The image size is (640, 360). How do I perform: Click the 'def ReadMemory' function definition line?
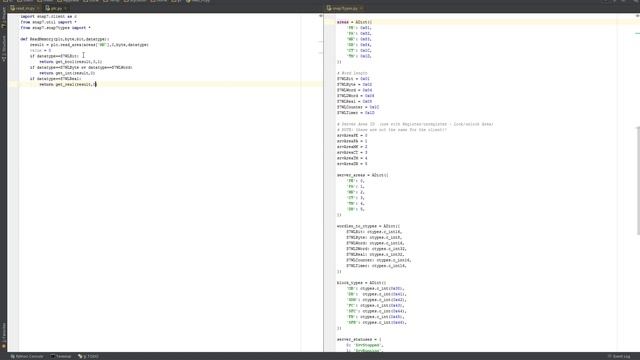(x=65, y=39)
